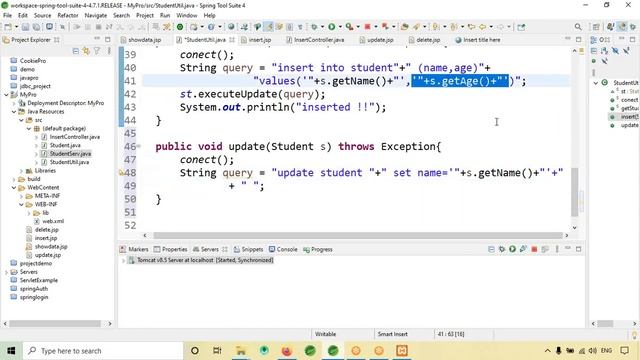640x360 pixels.
Task: Click the filter icon in Project Explorer
Action: click(x=97, y=51)
